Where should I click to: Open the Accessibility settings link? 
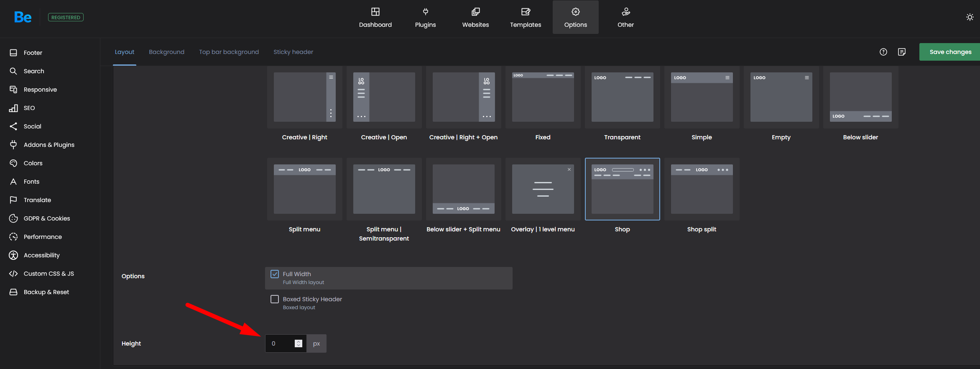tap(42, 255)
